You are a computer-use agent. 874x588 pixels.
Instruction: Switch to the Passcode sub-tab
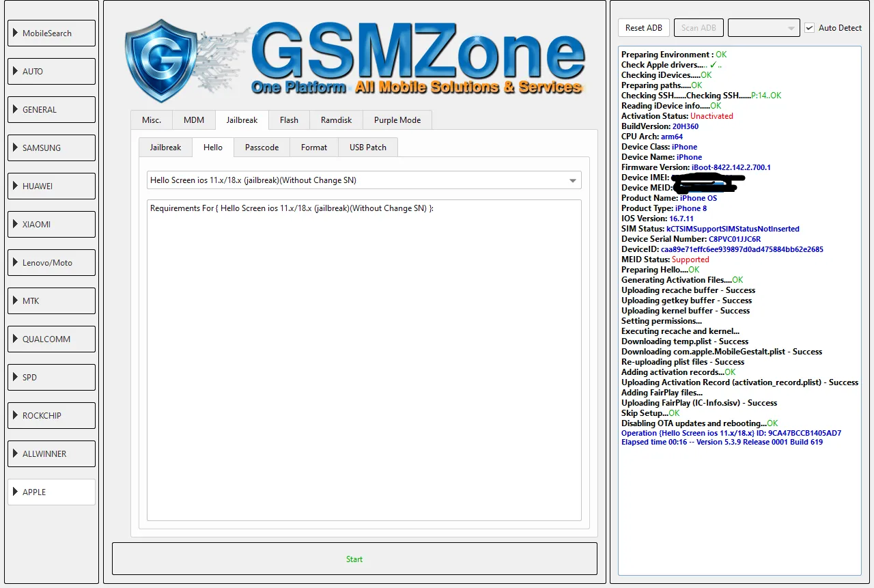click(262, 148)
